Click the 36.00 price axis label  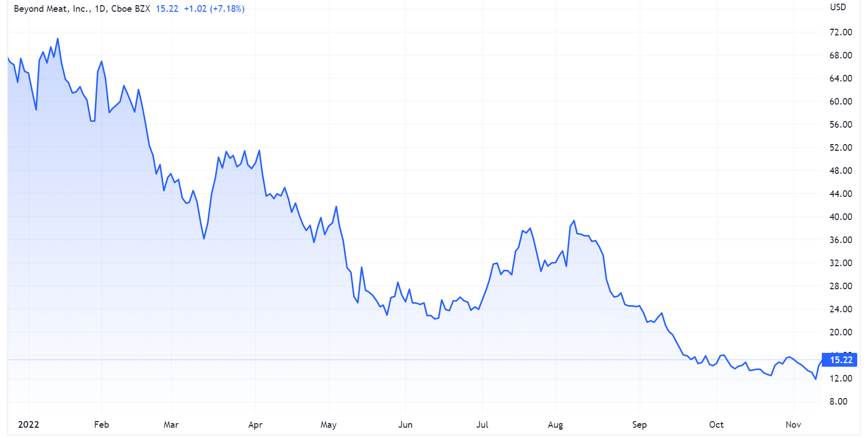841,240
